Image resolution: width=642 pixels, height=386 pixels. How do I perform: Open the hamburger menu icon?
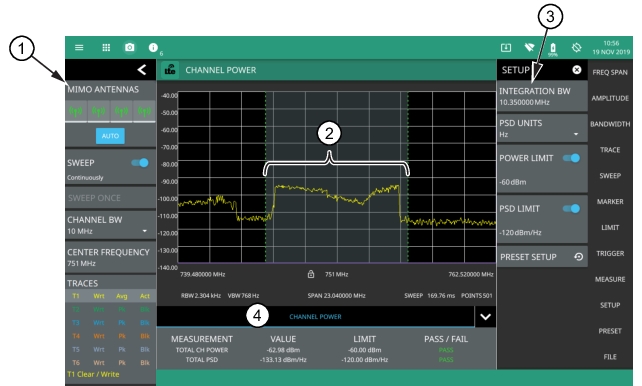click(x=79, y=47)
